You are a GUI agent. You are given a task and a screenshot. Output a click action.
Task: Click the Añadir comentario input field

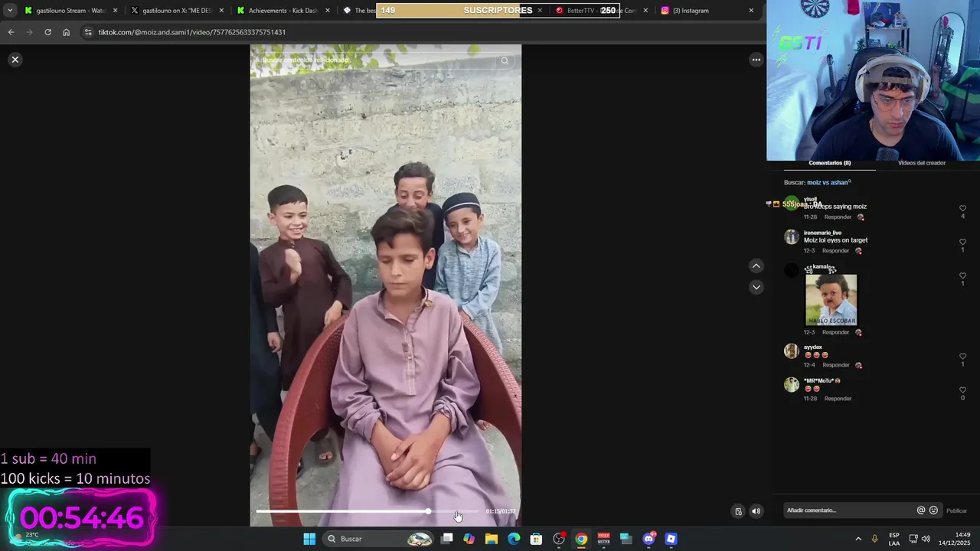(x=848, y=510)
